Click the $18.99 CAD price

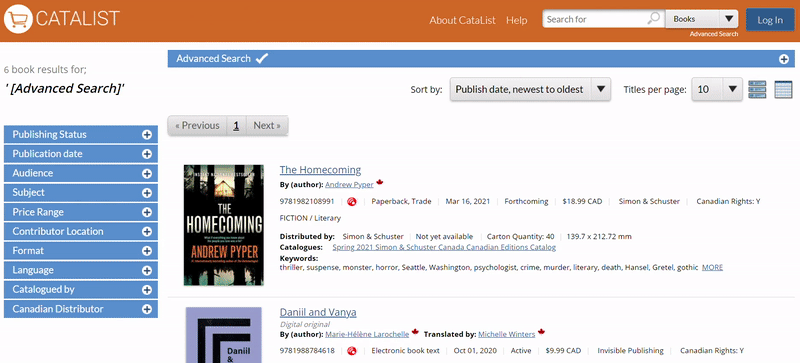(x=582, y=202)
